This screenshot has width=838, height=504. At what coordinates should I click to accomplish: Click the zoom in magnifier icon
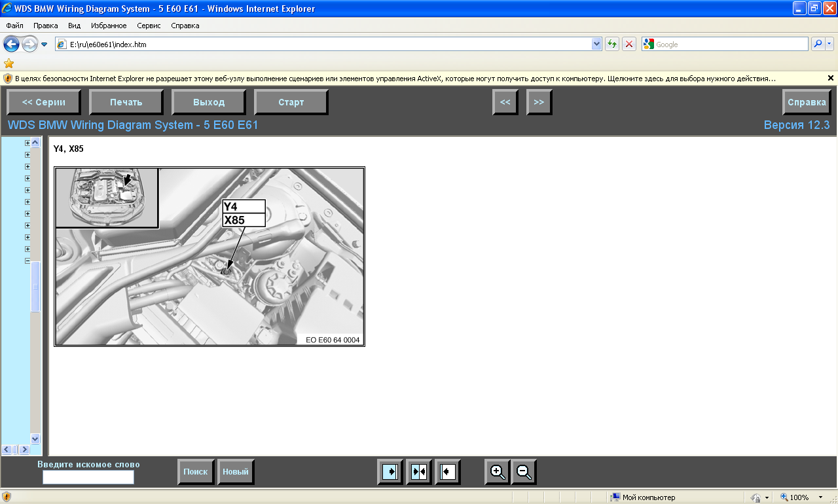coord(498,472)
